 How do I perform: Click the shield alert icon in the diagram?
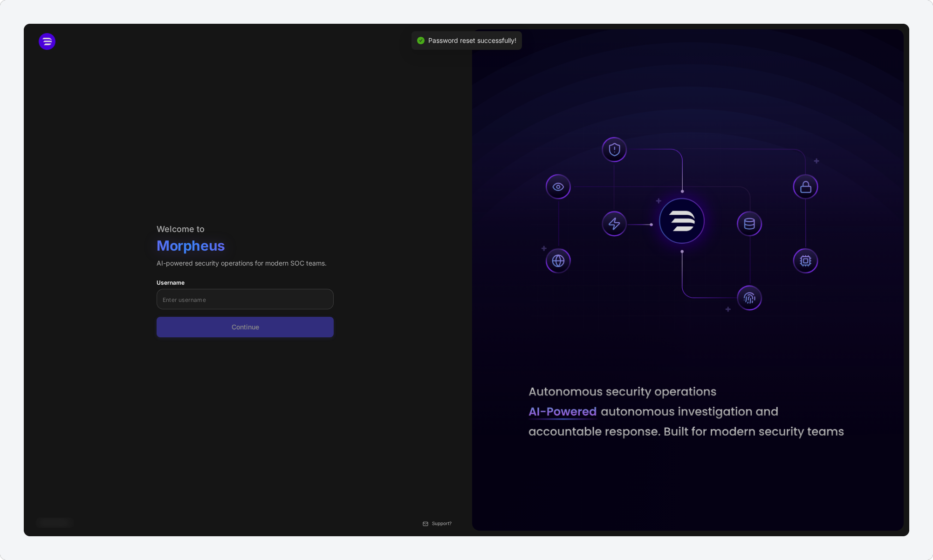pyautogui.click(x=614, y=150)
